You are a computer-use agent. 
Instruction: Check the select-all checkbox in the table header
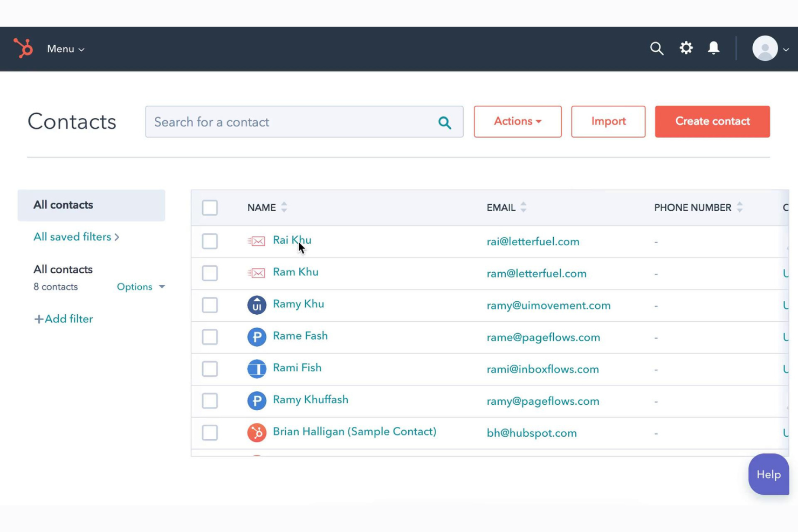tap(210, 208)
